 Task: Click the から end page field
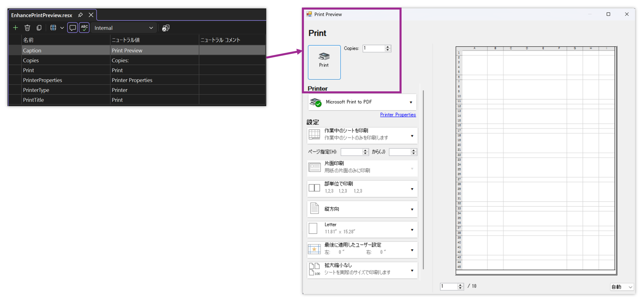[400, 152]
